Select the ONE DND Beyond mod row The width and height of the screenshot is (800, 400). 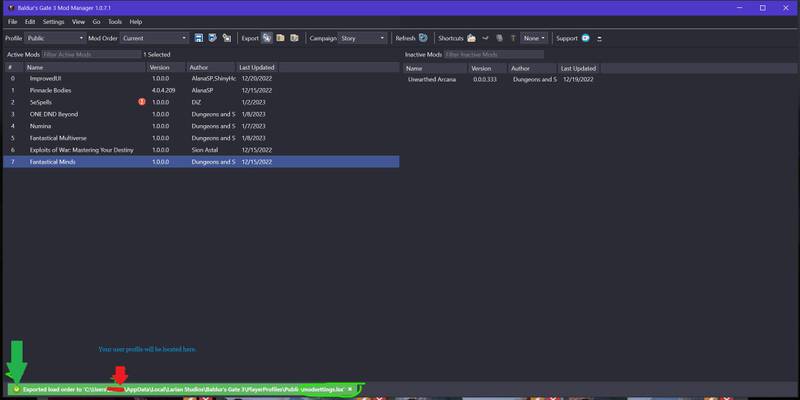201,114
